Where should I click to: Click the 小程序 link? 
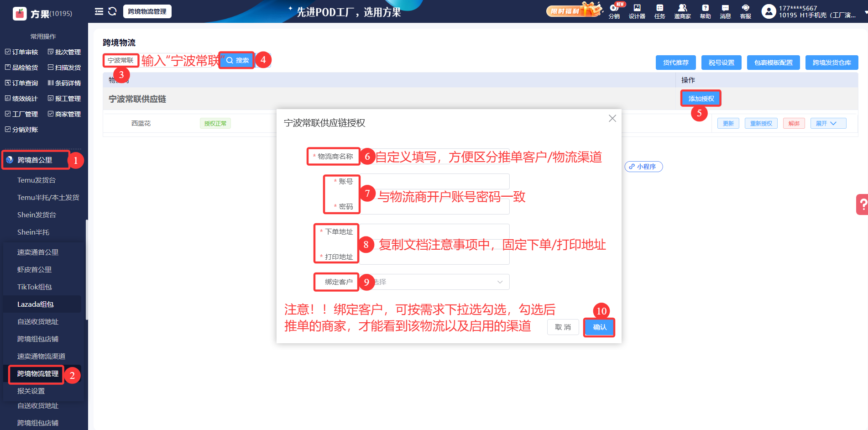(x=643, y=167)
